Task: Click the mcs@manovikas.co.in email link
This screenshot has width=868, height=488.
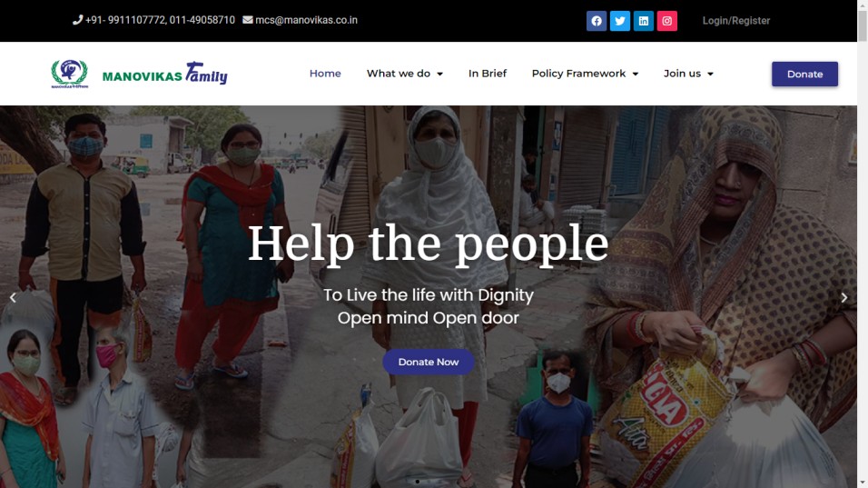Action: coord(306,20)
